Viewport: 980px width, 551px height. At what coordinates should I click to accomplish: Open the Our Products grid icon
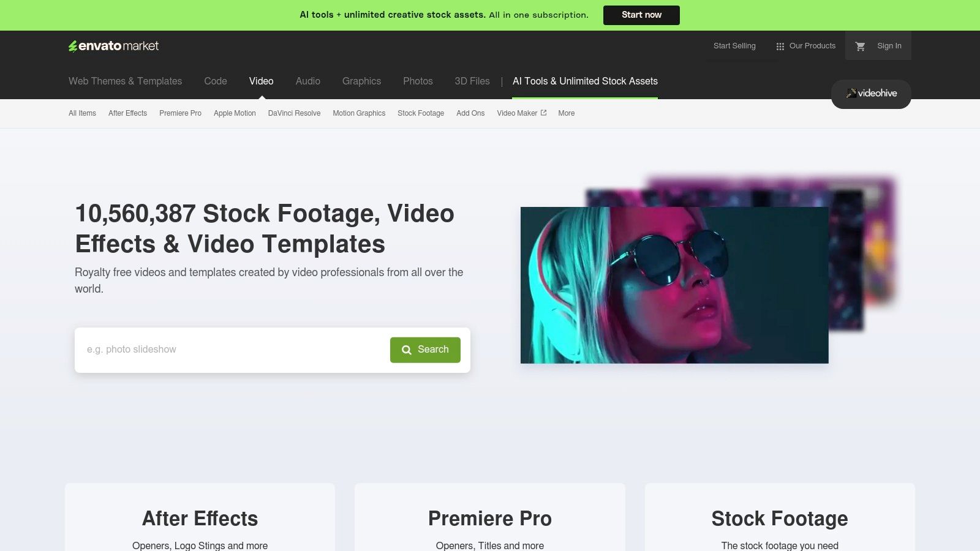(x=780, y=45)
